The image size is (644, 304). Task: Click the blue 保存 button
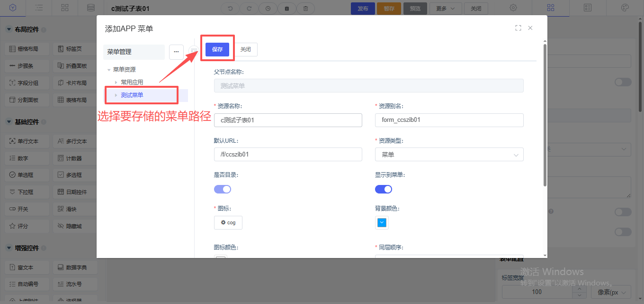pos(217,49)
